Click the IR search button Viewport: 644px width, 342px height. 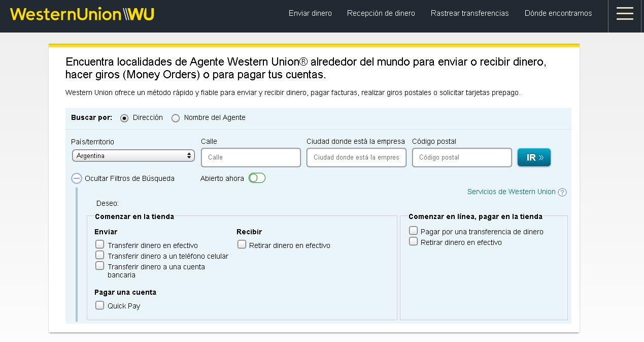[534, 158]
